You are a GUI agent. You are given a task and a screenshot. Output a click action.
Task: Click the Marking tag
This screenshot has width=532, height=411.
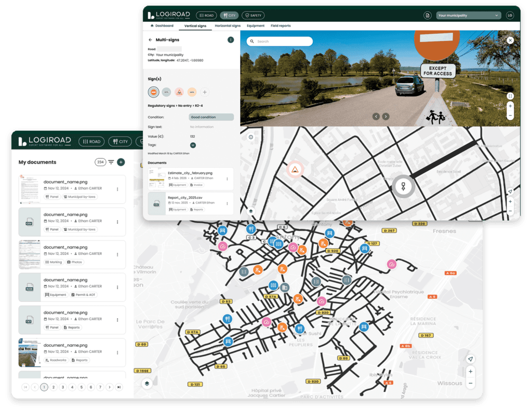click(x=54, y=262)
